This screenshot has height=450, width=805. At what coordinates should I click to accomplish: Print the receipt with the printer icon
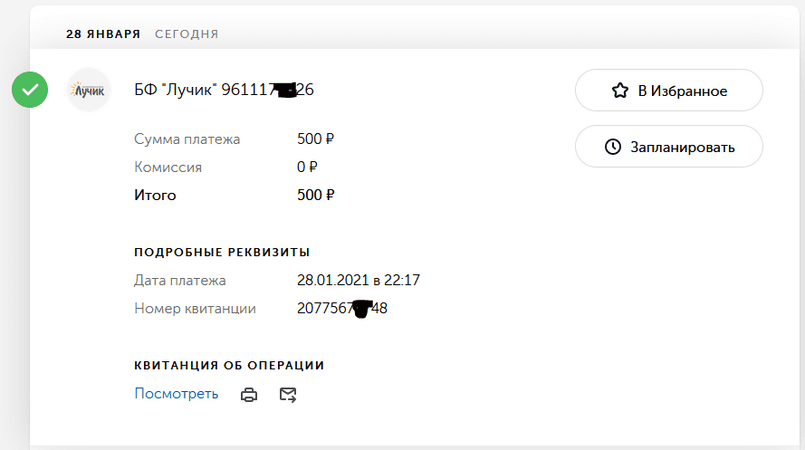(249, 395)
